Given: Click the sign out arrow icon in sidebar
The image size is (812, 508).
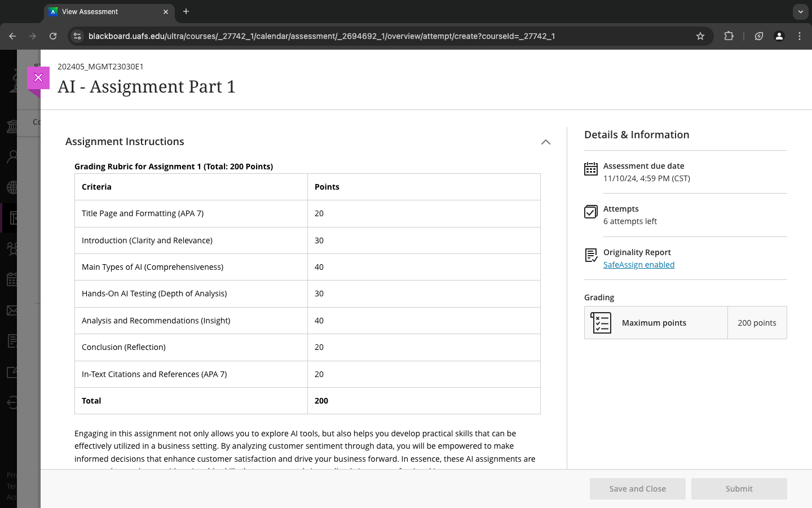Looking at the screenshot, I should tap(11, 402).
